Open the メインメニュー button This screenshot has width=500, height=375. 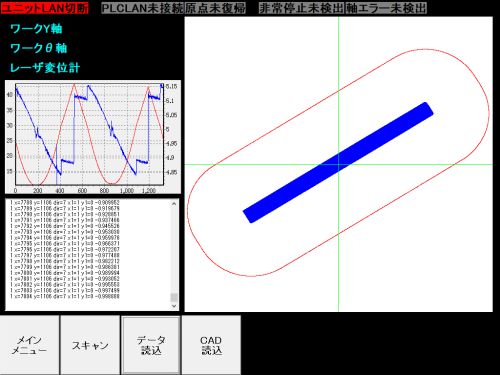(30, 345)
